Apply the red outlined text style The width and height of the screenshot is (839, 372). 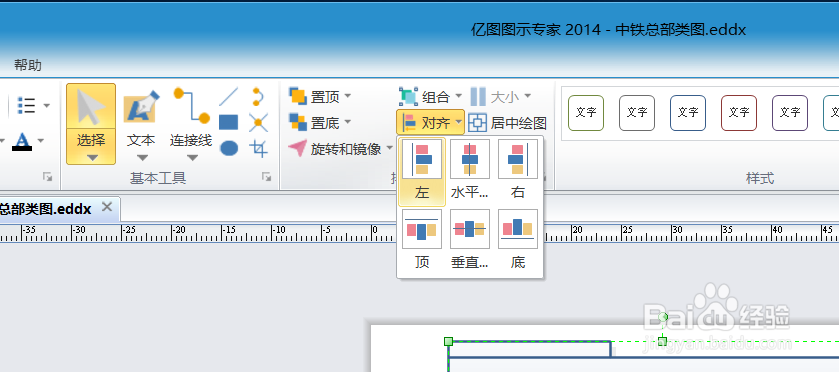click(739, 113)
